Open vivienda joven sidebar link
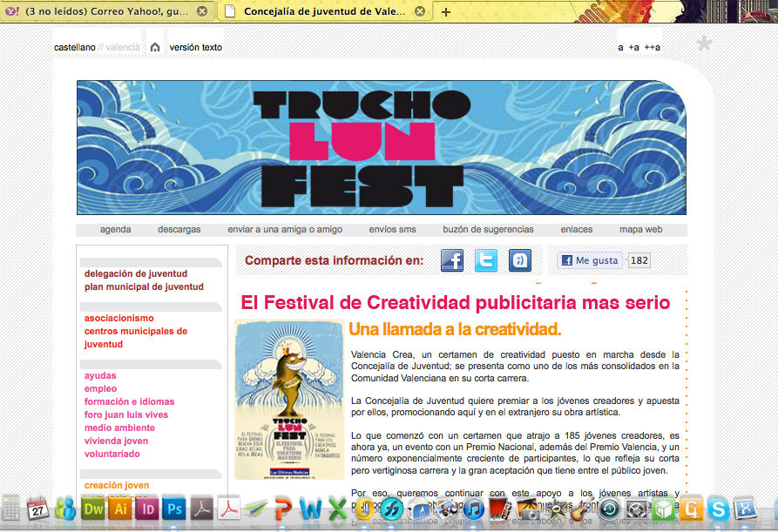Screen dimensions: 778x532 coord(116,441)
